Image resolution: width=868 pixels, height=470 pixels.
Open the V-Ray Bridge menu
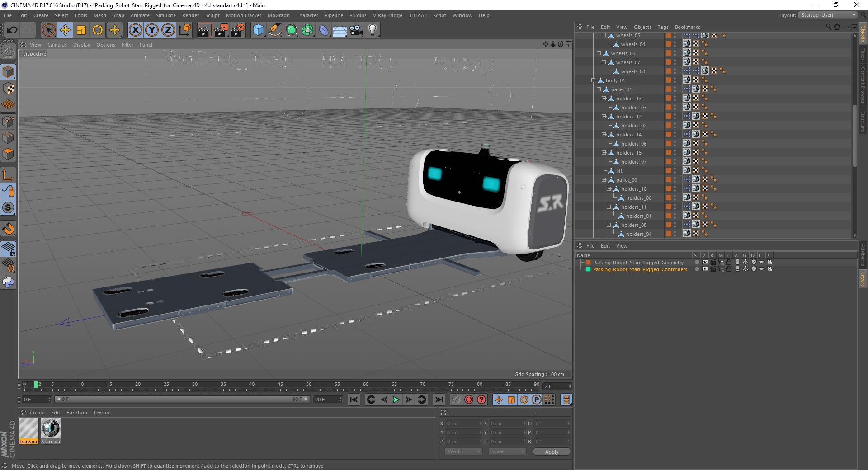387,15
